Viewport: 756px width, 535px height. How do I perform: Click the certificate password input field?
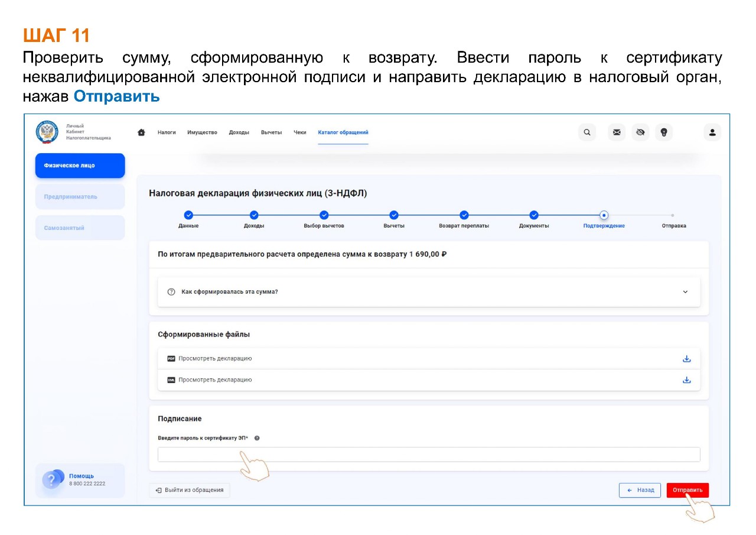[x=429, y=455]
